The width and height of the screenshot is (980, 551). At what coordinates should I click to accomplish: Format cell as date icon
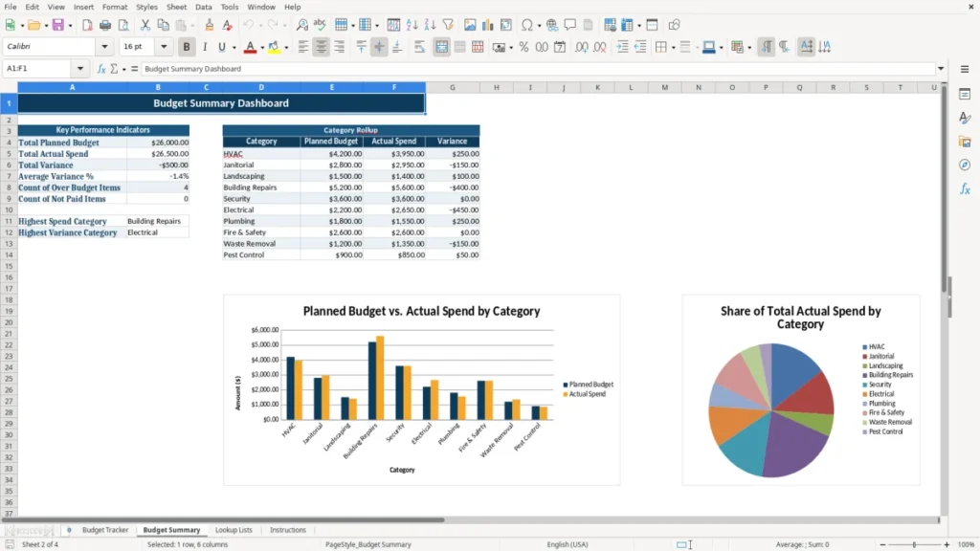(x=560, y=47)
